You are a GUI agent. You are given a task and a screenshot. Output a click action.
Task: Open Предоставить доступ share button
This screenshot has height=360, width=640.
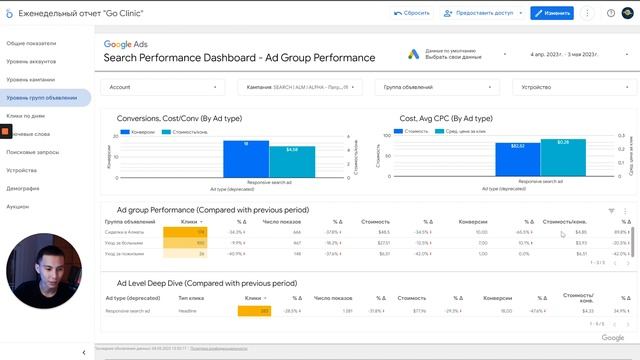pyautogui.click(x=478, y=13)
